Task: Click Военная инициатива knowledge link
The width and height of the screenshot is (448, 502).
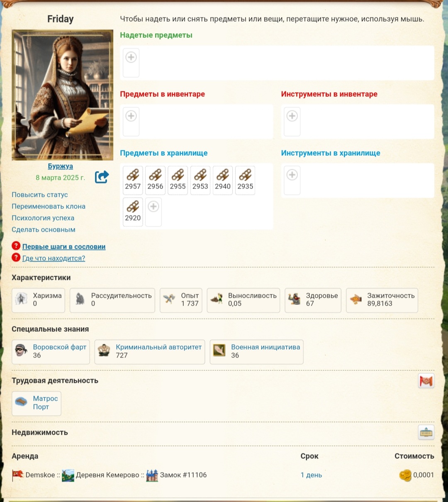Action: (x=265, y=347)
